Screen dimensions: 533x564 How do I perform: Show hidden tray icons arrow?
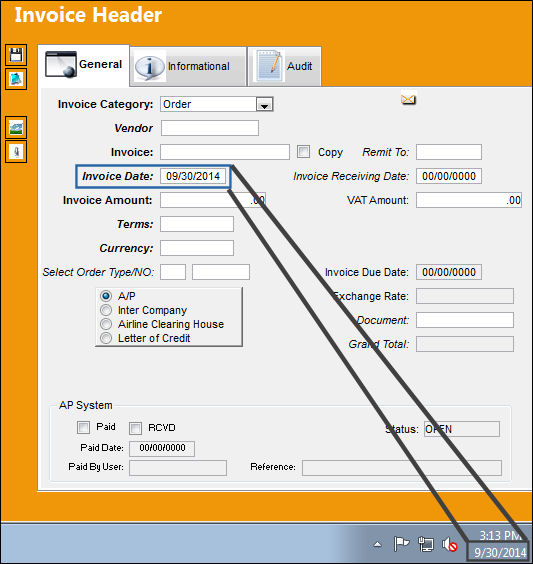[377, 545]
